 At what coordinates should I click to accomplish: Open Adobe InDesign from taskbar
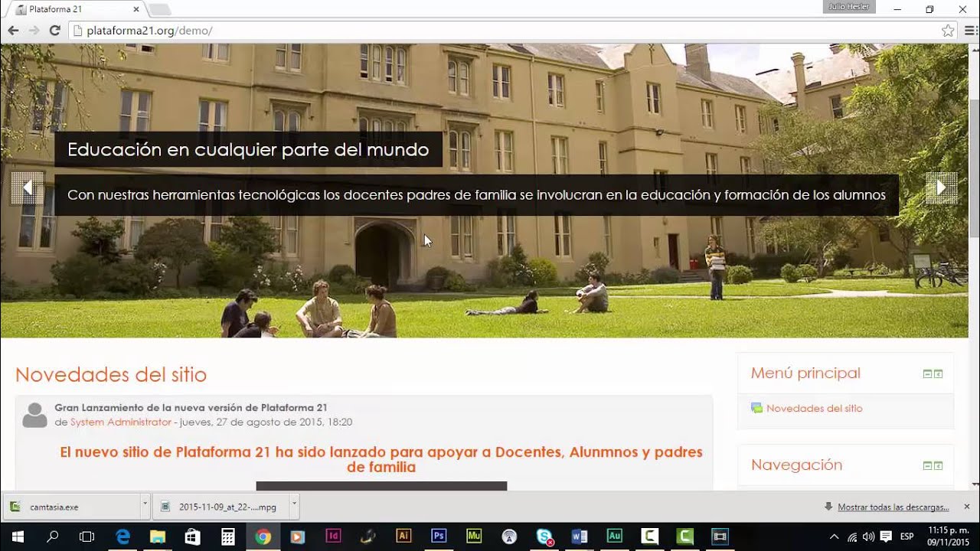[333, 536]
